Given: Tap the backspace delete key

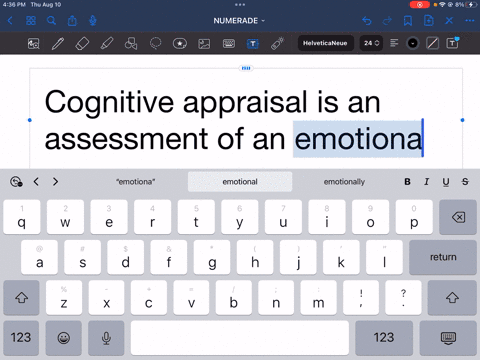Looking at the screenshot, I should coord(458,217).
